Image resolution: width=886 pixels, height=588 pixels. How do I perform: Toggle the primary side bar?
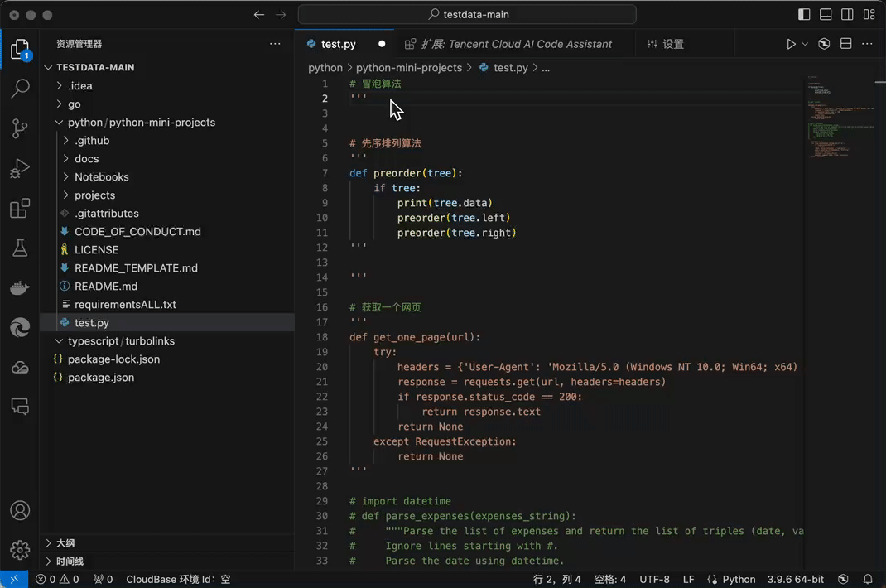pos(804,15)
